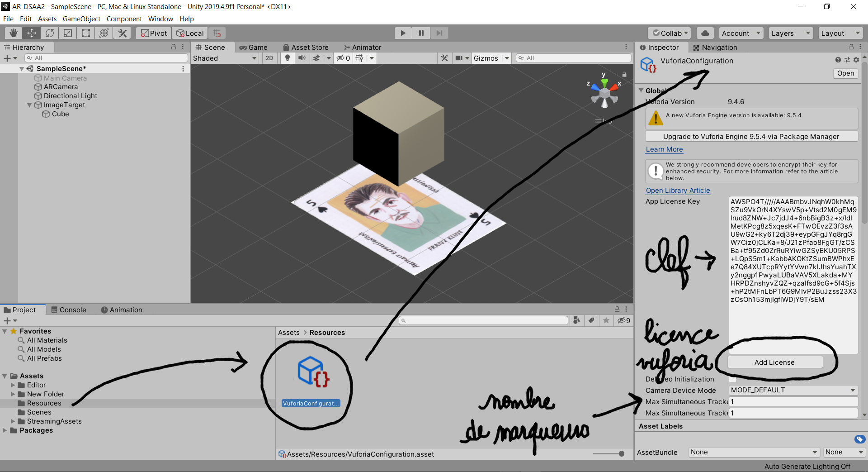Viewport: 868px width, 472px height.
Task: Toggle scene lighting bulb icon
Action: pyautogui.click(x=287, y=58)
